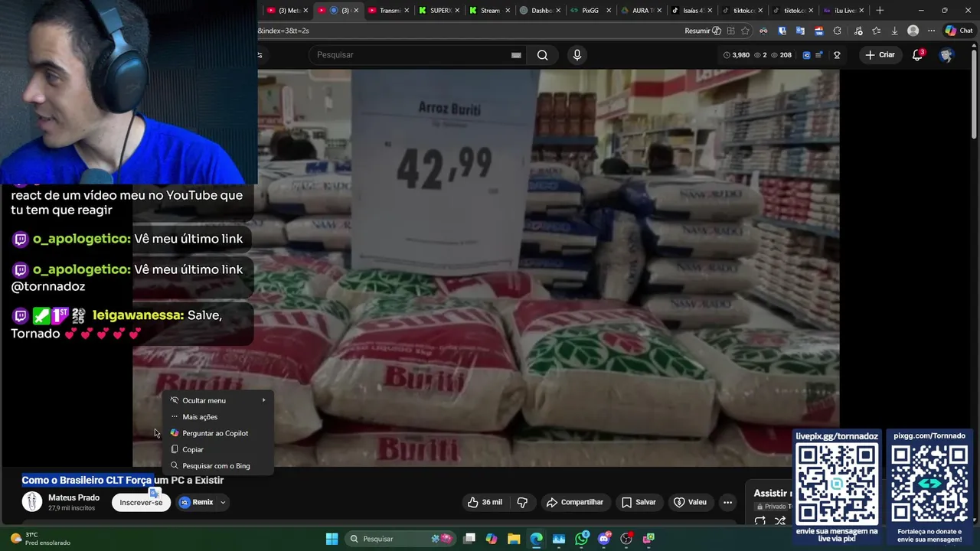This screenshot has width=980, height=551.
Task: Open the YouTube account avatar menu
Action: [x=946, y=55]
